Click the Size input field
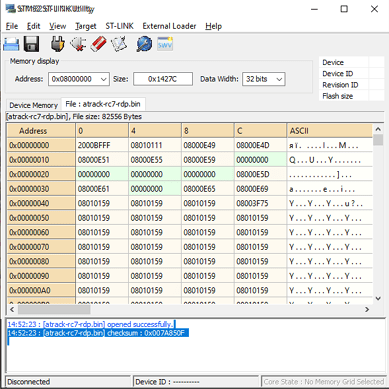Viewport: 389px width, 389px height. (163, 79)
